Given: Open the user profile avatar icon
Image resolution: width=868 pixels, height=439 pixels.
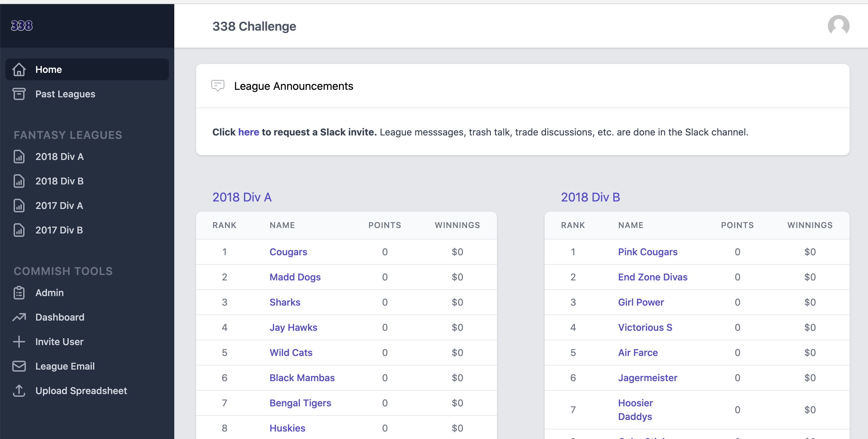Looking at the screenshot, I should 838,26.
